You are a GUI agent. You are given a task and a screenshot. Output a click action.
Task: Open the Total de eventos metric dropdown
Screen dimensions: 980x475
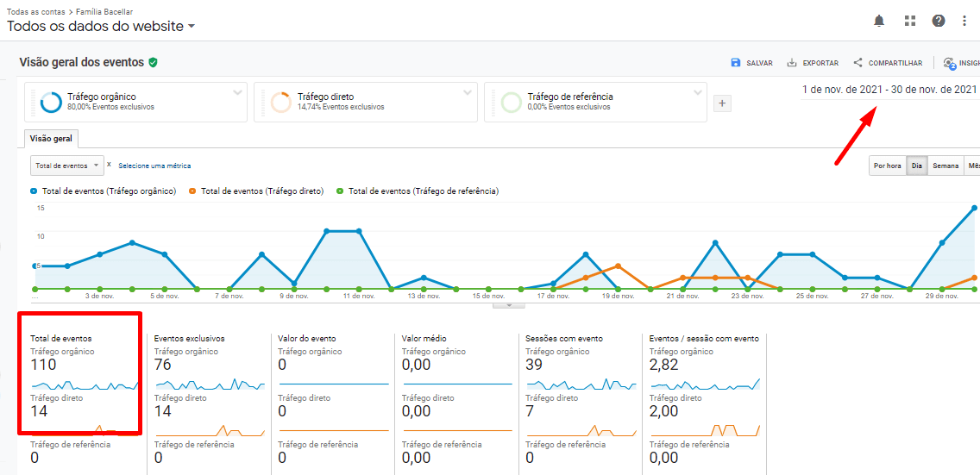point(66,165)
